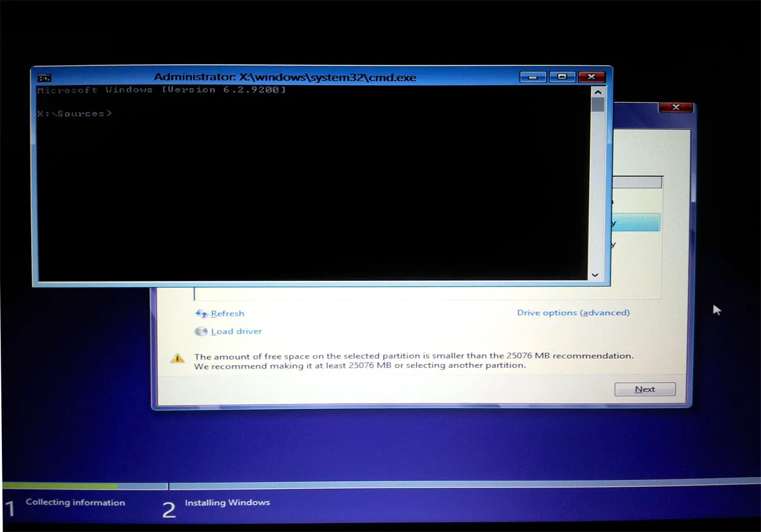Click the scrollbar up arrow in cmd window
The image size is (761, 532).
598,91
